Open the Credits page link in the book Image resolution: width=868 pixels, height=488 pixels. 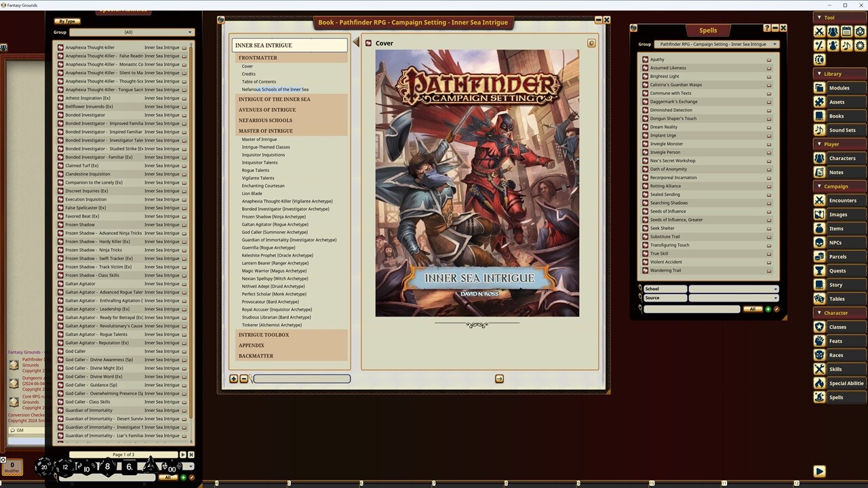coord(248,73)
